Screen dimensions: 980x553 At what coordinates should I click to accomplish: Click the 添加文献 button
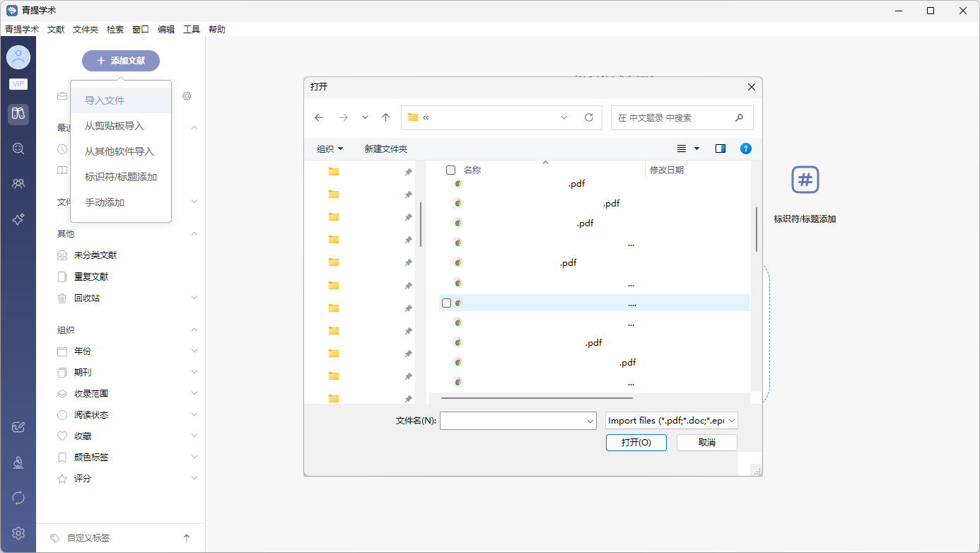(121, 61)
